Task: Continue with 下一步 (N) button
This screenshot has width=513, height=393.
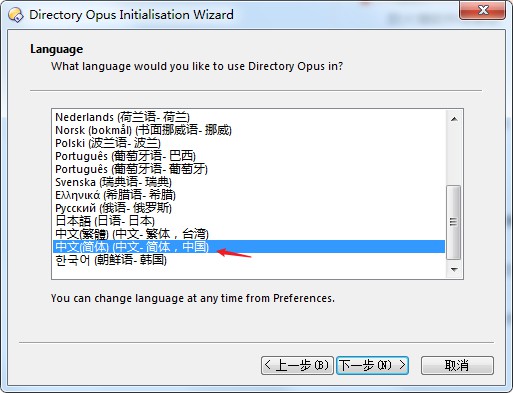Action: [x=372, y=365]
